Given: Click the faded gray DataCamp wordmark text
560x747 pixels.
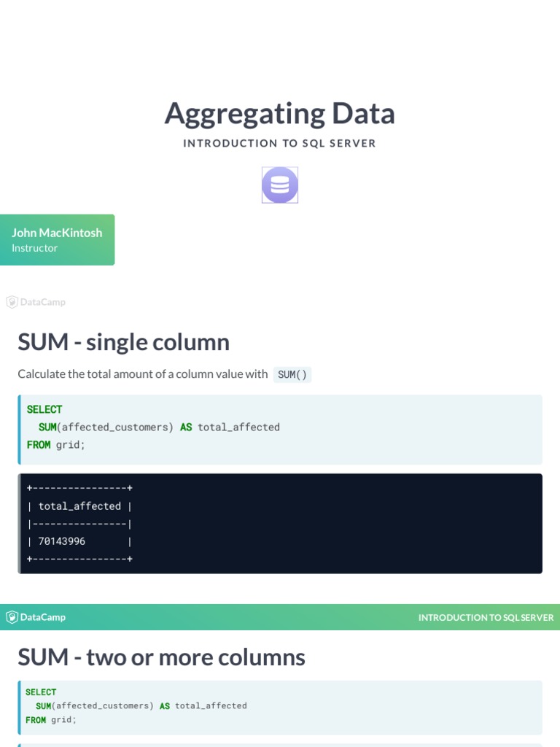Looking at the screenshot, I should (x=43, y=302).
